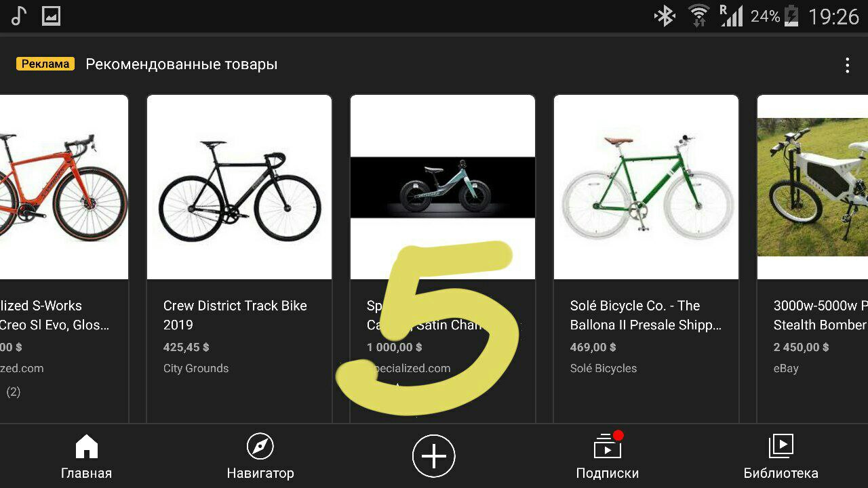
Task: Open the '3000w-5000w Stealth Bomber' title
Action: point(821,315)
